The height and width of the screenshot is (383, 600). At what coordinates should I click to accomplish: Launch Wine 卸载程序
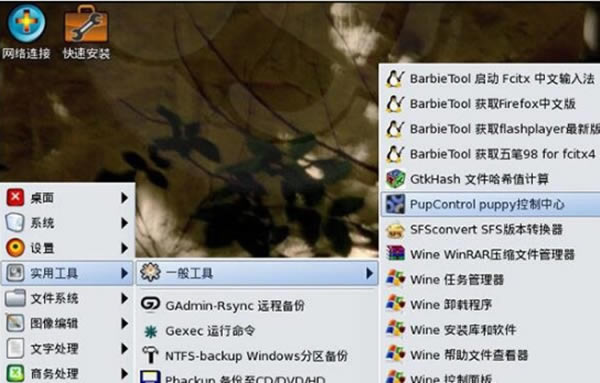coord(491,305)
